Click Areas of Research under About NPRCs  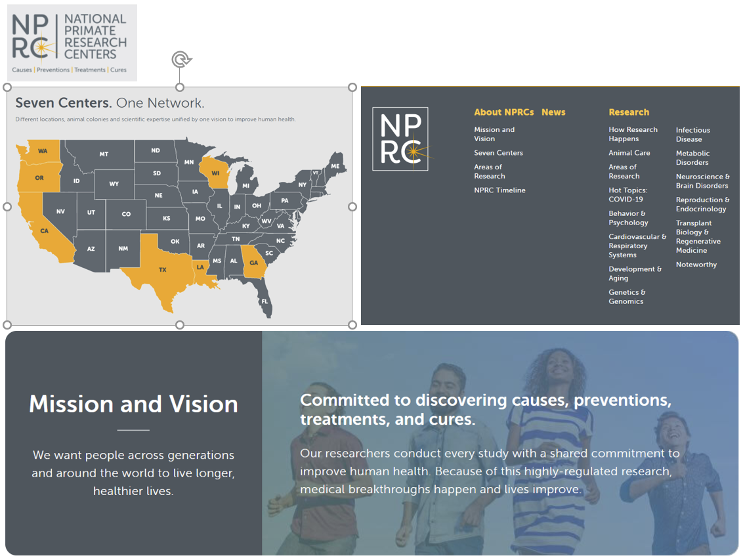tap(490, 171)
